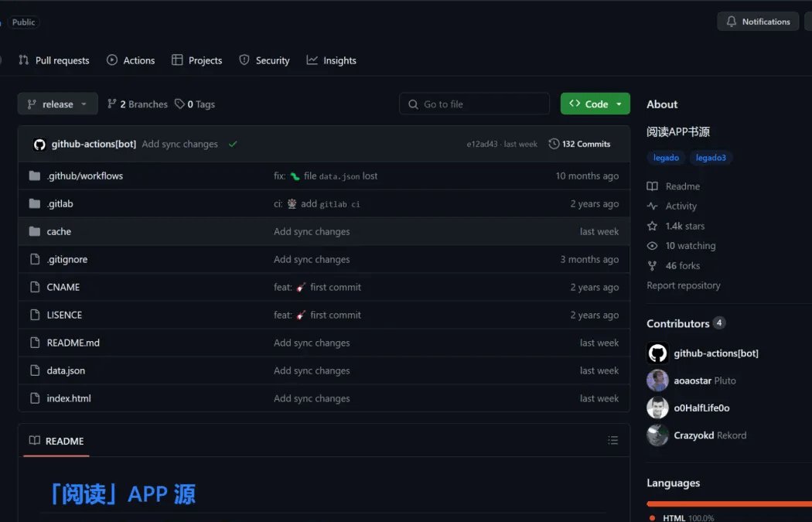Screen dimensions: 812x522
Task: Open the cache folder
Action: [x=59, y=231]
